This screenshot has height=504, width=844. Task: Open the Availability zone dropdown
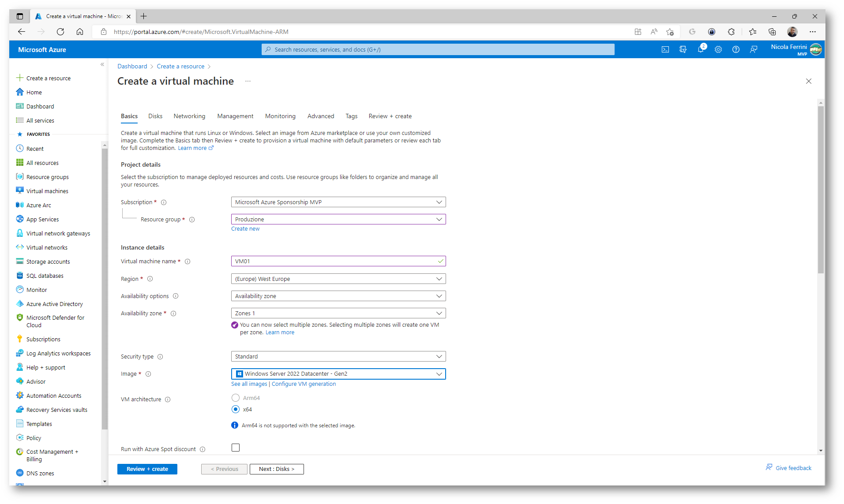338,313
